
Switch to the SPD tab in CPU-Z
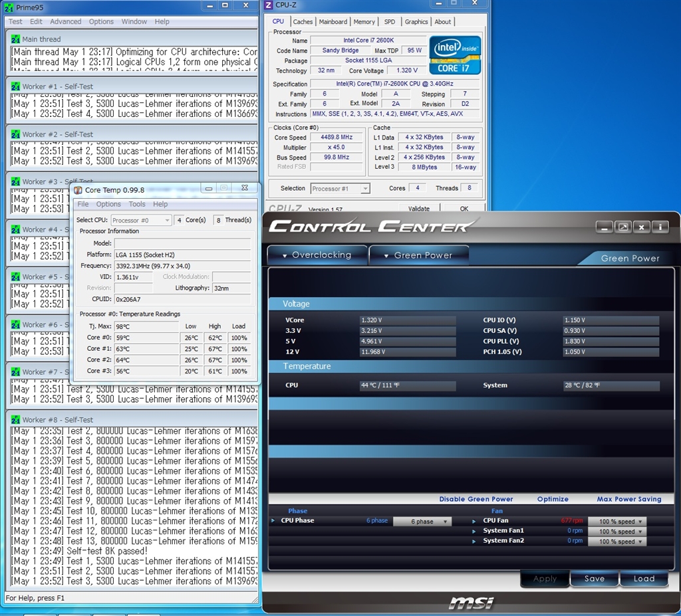[x=390, y=22]
